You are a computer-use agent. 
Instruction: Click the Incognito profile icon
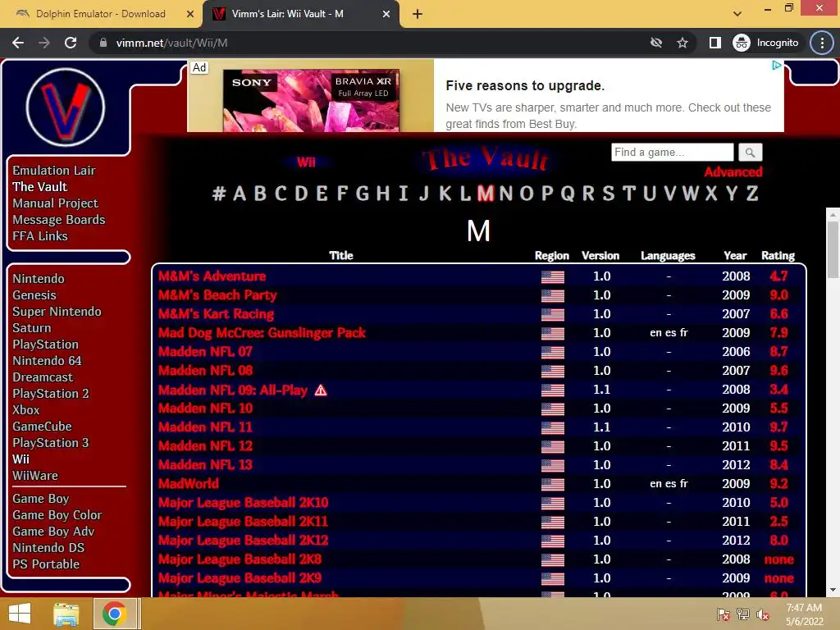(742, 43)
